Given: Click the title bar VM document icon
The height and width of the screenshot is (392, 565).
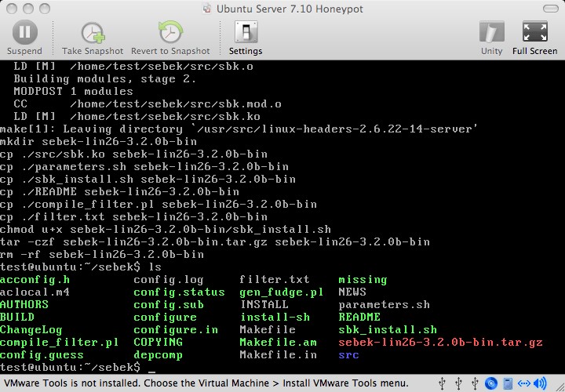Looking at the screenshot, I should (x=207, y=9).
